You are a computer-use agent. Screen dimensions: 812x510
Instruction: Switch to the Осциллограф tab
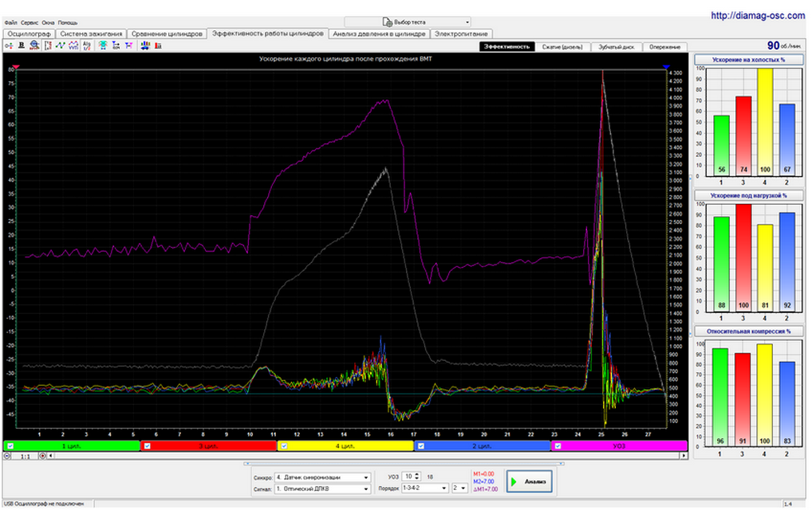pyautogui.click(x=29, y=33)
